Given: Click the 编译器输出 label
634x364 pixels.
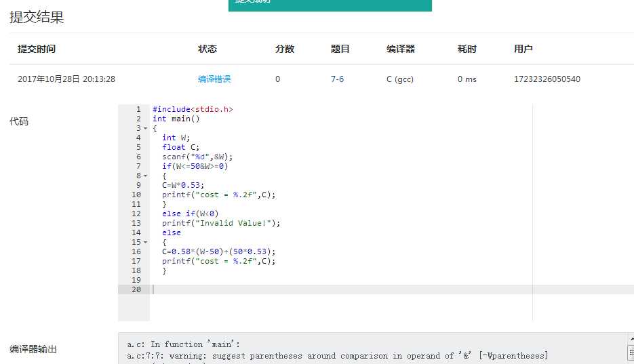Looking at the screenshot, I should pos(33,349).
